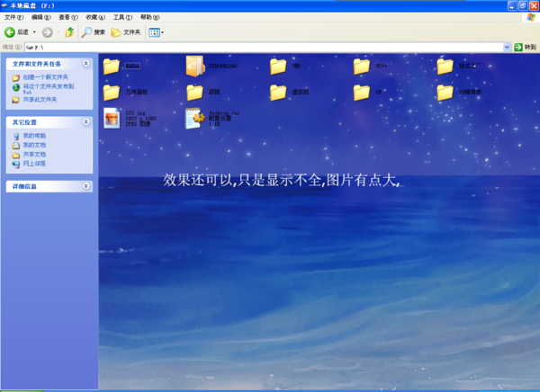Collapse the 文件和文件夹任务 panel
This screenshot has height=392, width=540.
[x=86, y=63]
